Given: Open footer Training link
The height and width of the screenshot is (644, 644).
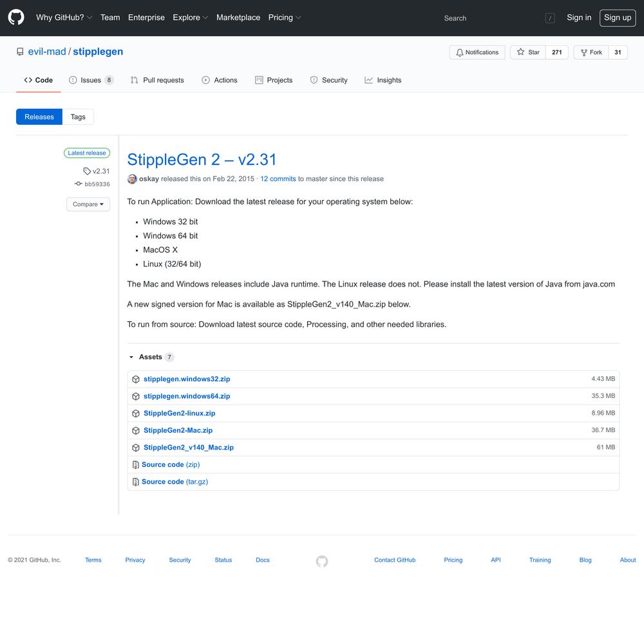Looking at the screenshot, I should 540,560.
